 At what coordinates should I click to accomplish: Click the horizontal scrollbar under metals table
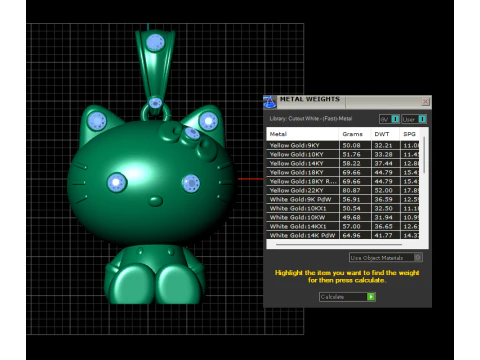[x=339, y=245]
